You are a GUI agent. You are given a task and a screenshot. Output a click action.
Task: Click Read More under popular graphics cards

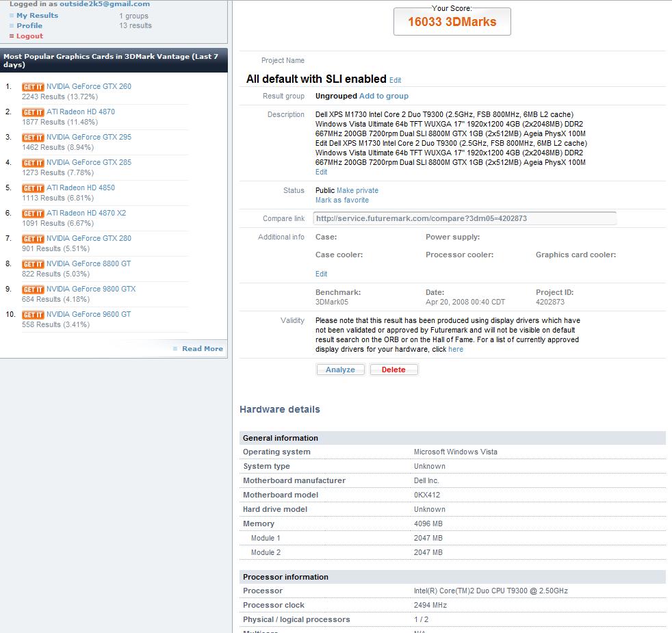(203, 349)
